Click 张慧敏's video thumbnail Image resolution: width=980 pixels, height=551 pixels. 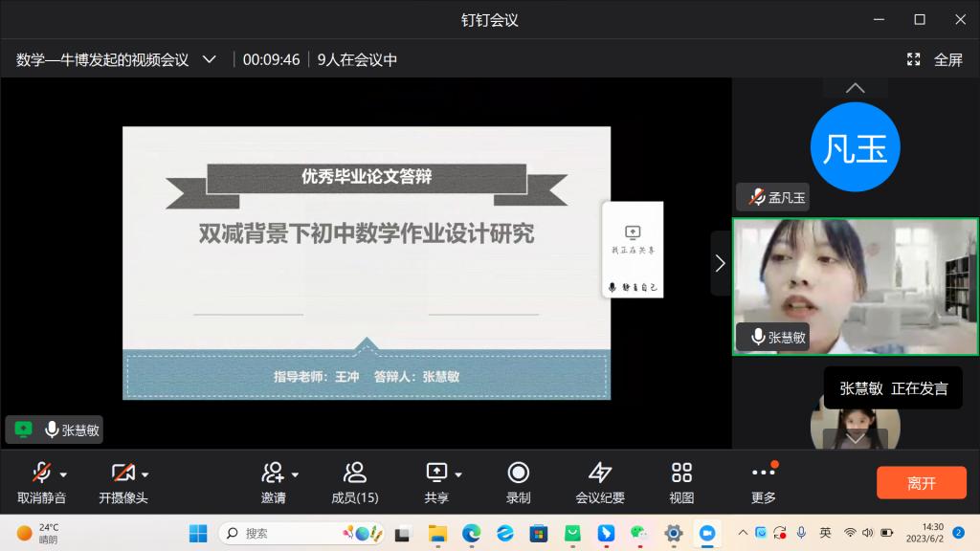(x=856, y=286)
